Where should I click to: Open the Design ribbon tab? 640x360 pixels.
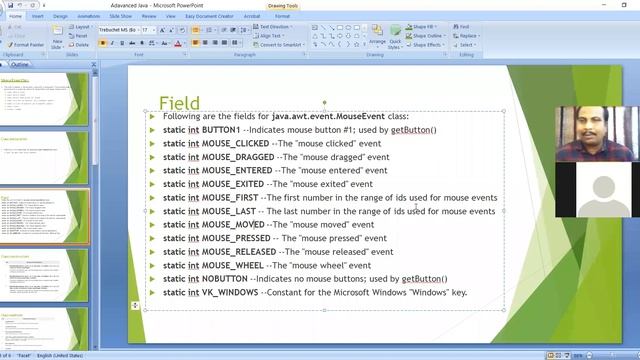pyautogui.click(x=60, y=16)
